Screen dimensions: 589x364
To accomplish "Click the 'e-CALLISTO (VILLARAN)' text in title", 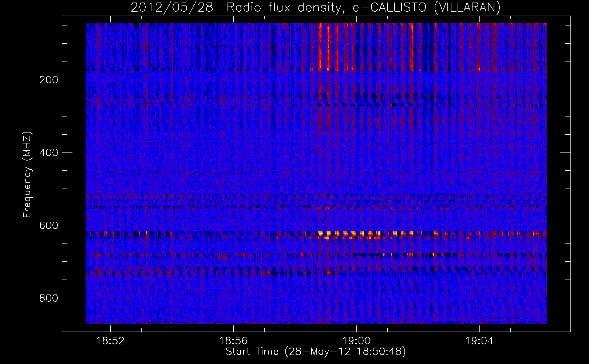I will [x=427, y=7].
